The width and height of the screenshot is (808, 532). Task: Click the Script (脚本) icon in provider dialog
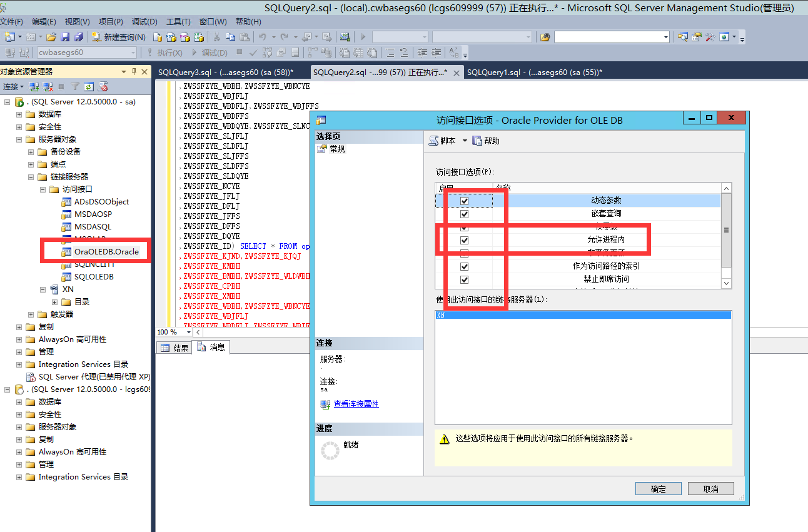point(433,141)
